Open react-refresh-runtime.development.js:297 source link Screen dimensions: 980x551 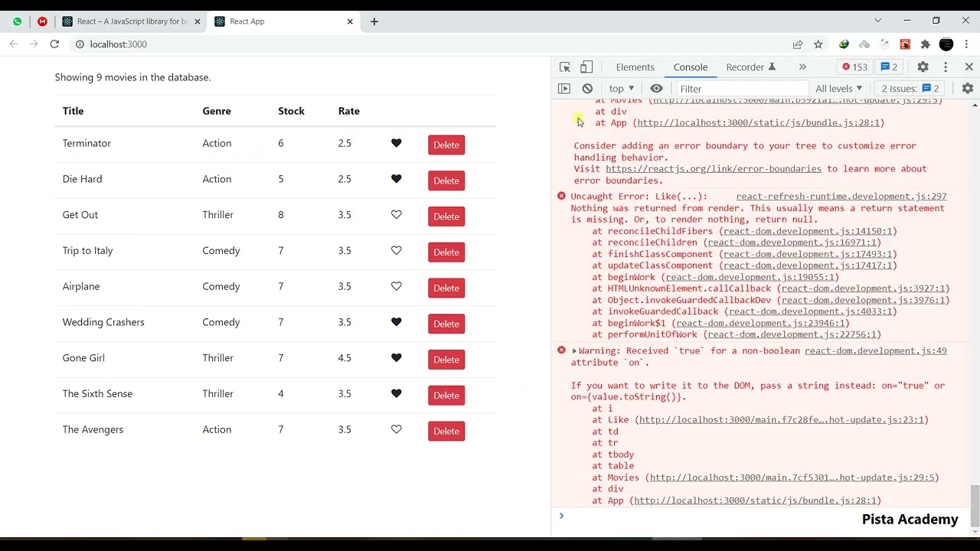click(841, 197)
